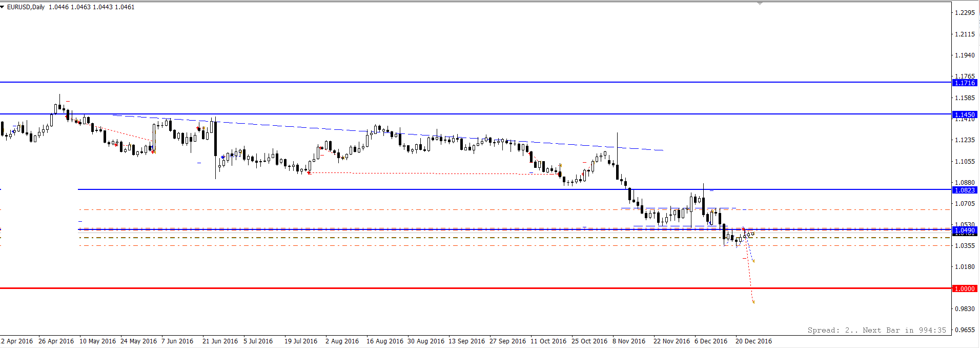Click the 25 Oct 2016 date label
This screenshot has height=348, width=980.
click(589, 341)
